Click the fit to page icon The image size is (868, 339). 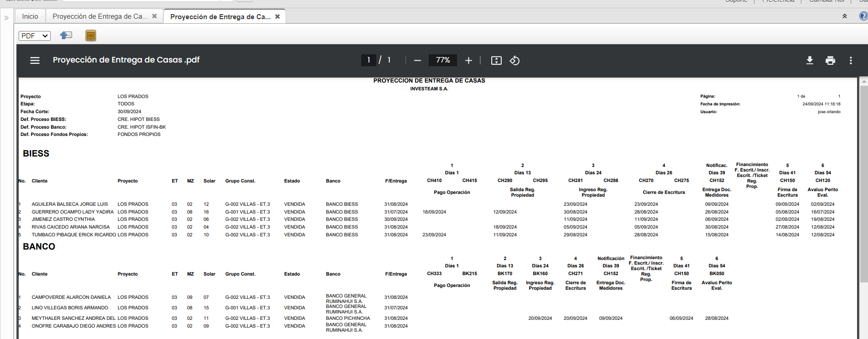496,60
